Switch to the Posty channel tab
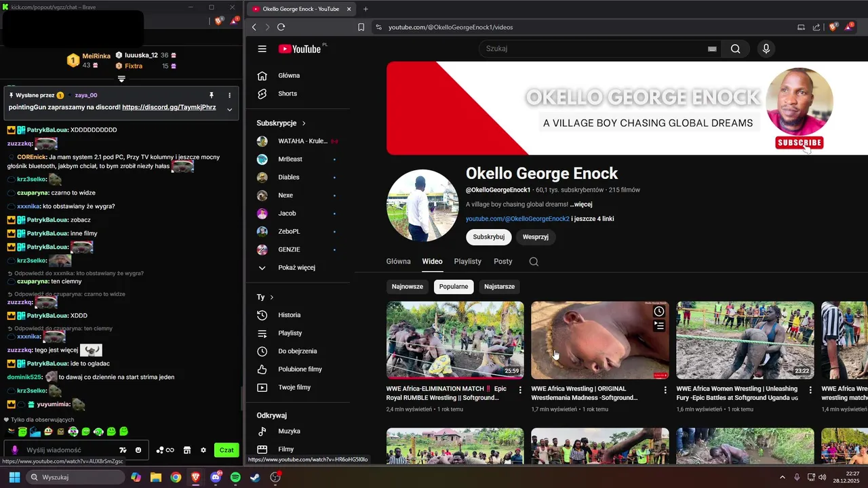 [x=503, y=262]
